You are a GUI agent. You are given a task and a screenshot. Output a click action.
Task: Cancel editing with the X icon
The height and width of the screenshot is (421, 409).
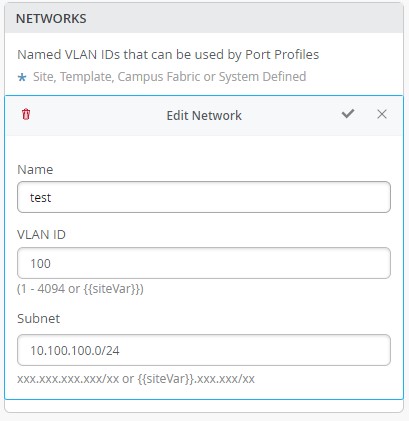point(382,114)
